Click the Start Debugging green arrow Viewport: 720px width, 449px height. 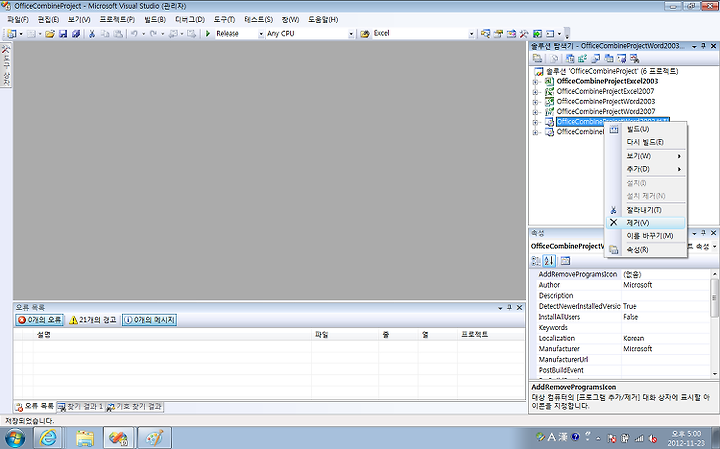click(x=208, y=34)
